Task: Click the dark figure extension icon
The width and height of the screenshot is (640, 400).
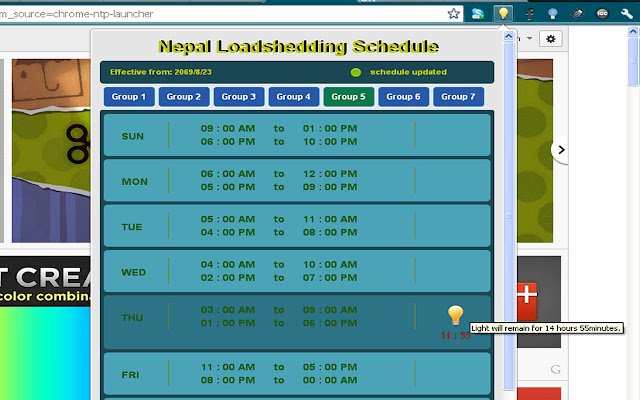Action: (529, 14)
